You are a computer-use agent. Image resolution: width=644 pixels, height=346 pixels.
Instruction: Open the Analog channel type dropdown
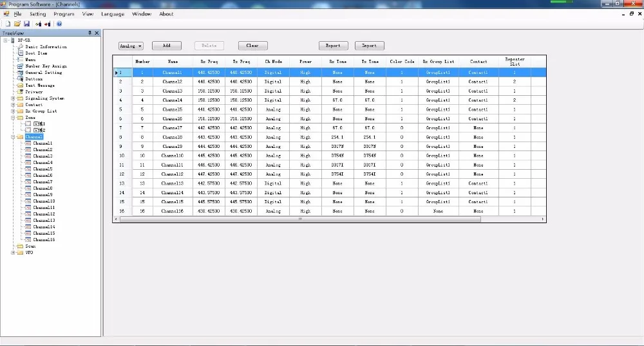pyautogui.click(x=131, y=46)
